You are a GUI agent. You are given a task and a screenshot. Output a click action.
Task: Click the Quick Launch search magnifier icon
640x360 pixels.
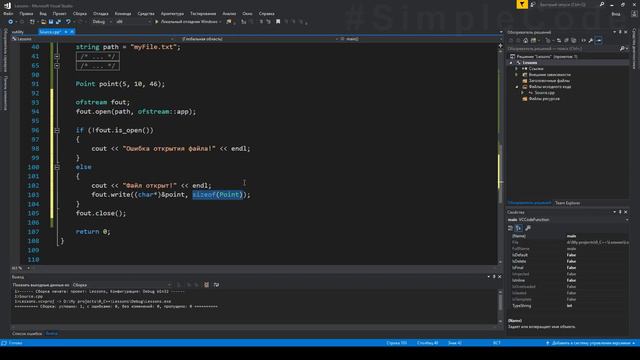point(602,4)
